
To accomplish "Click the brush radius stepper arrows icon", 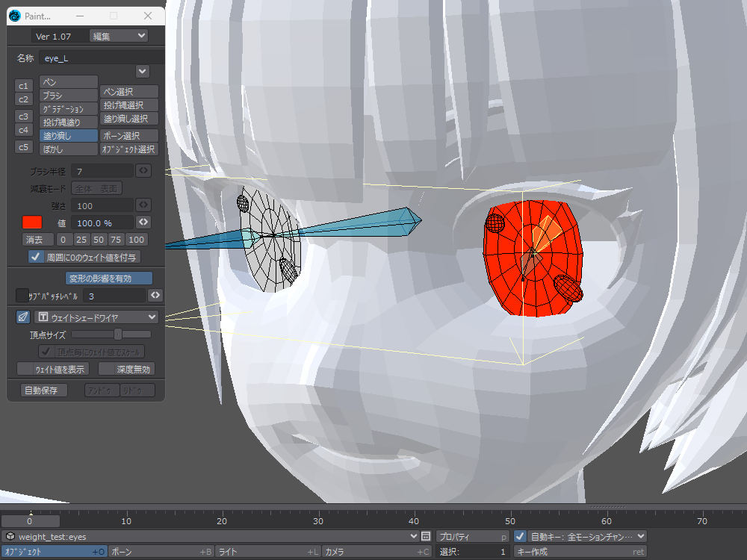I will tap(143, 171).
